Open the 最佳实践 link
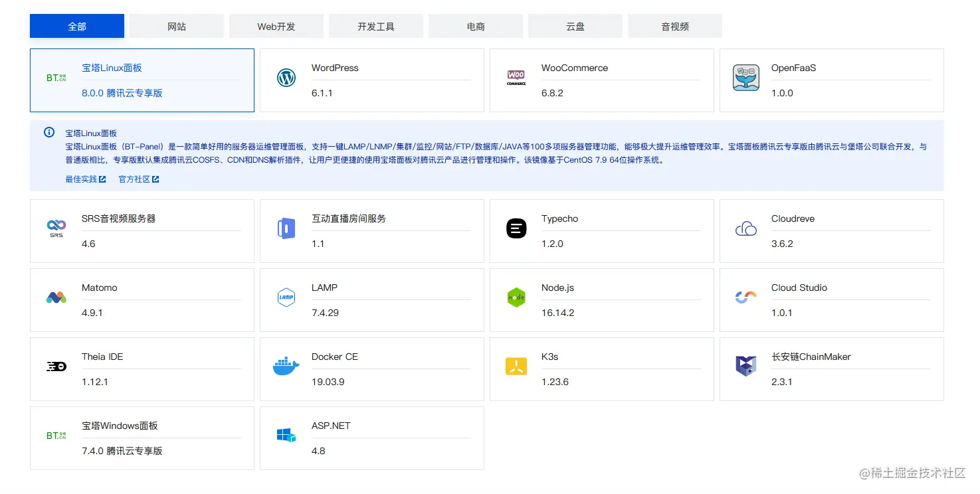This screenshot has width=980, height=494. pos(81,179)
